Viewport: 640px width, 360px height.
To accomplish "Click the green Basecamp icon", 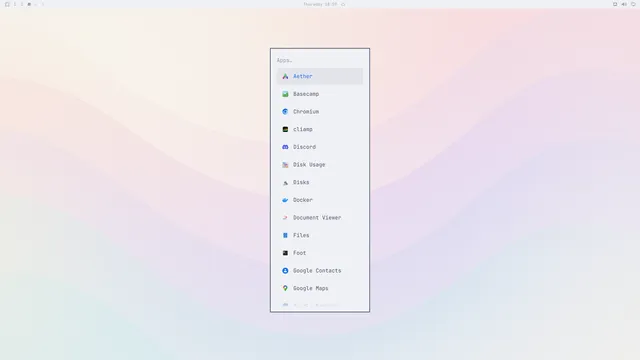I will [x=285, y=94].
